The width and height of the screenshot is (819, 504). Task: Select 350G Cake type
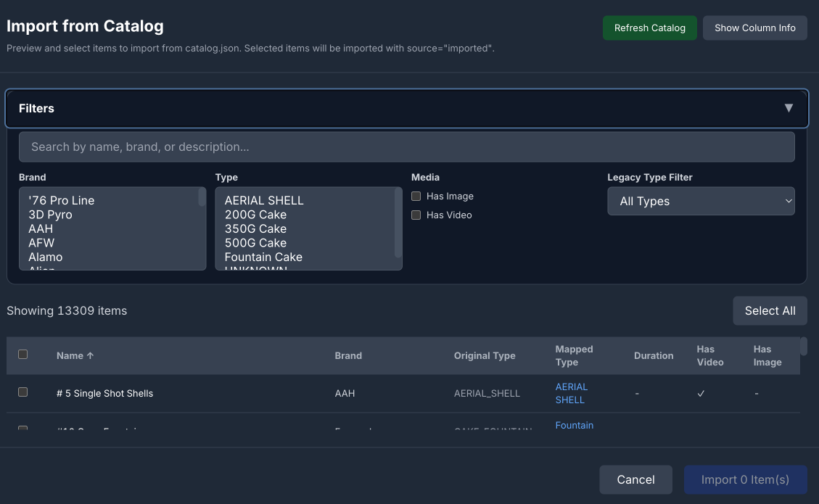(x=255, y=228)
